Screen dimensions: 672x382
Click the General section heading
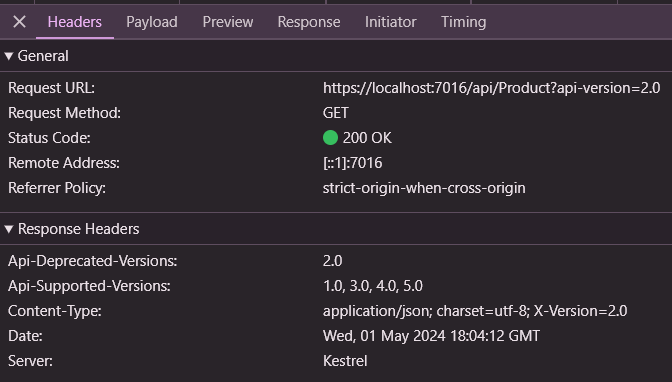pos(43,56)
